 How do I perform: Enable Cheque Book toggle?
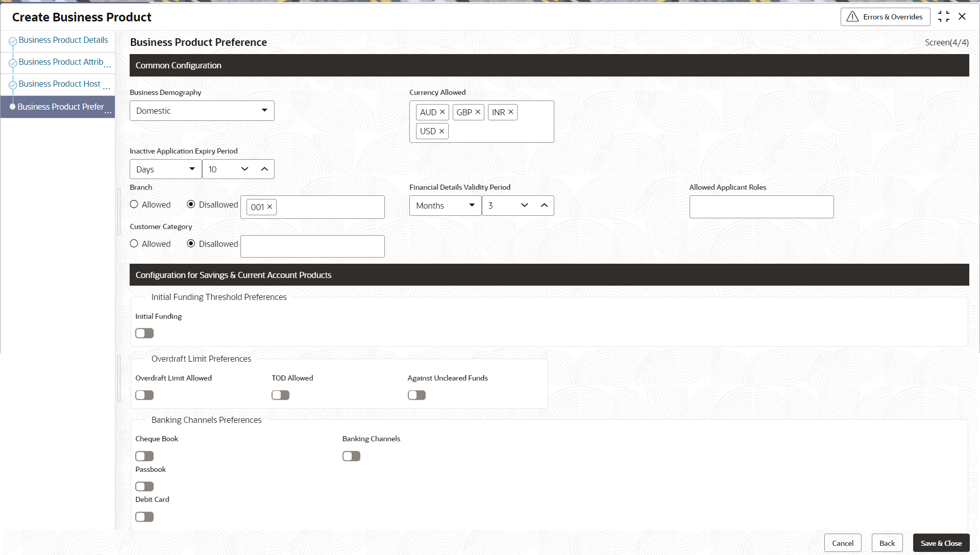(x=144, y=456)
